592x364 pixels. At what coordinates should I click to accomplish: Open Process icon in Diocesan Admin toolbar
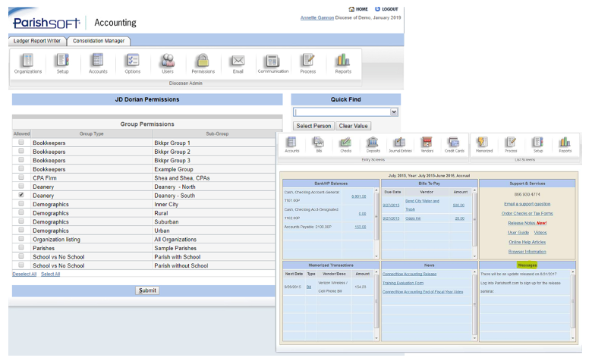click(x=308, y=64)
